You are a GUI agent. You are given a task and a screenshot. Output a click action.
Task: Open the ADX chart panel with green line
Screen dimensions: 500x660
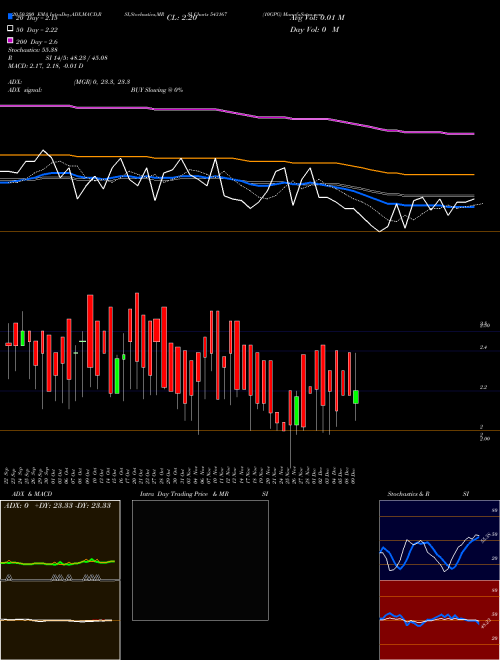(x=60, y=540)
